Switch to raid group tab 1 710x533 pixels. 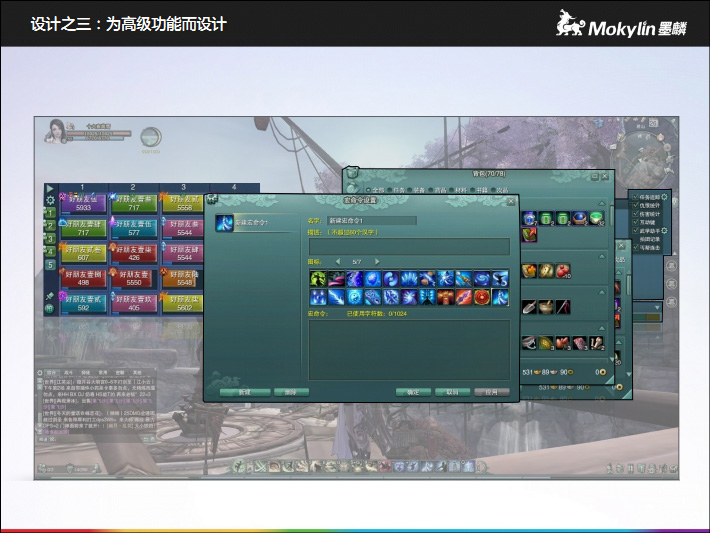click(49, 213)
